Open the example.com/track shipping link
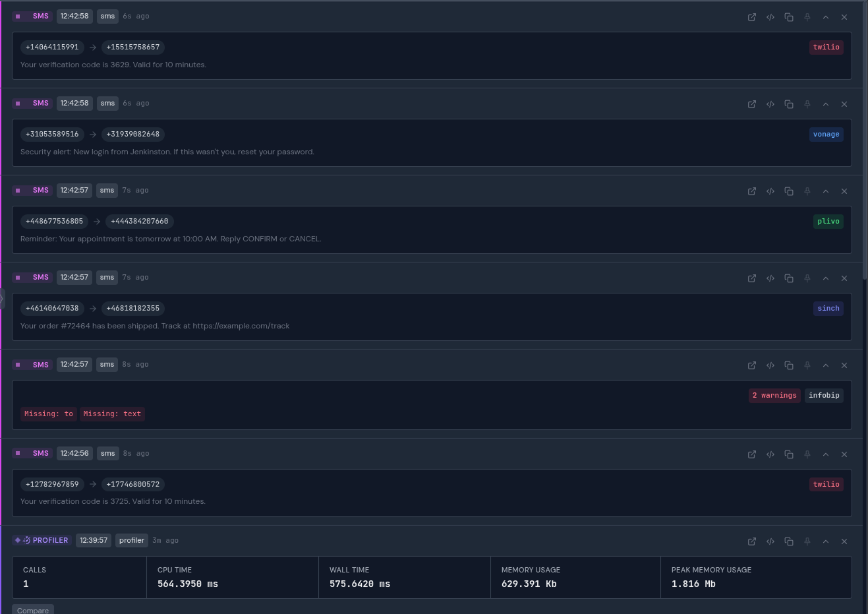The height and width of the screenshot is (614, 868). tap(241, 325)
